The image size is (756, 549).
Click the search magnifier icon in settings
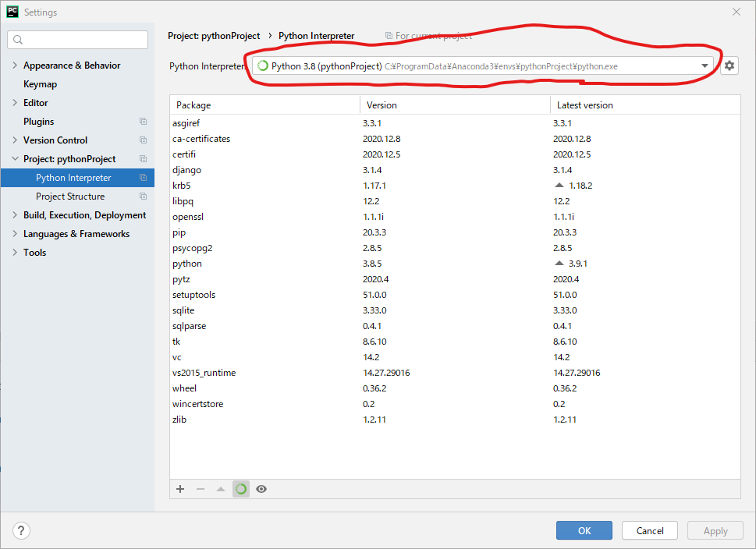coord(18,40)
